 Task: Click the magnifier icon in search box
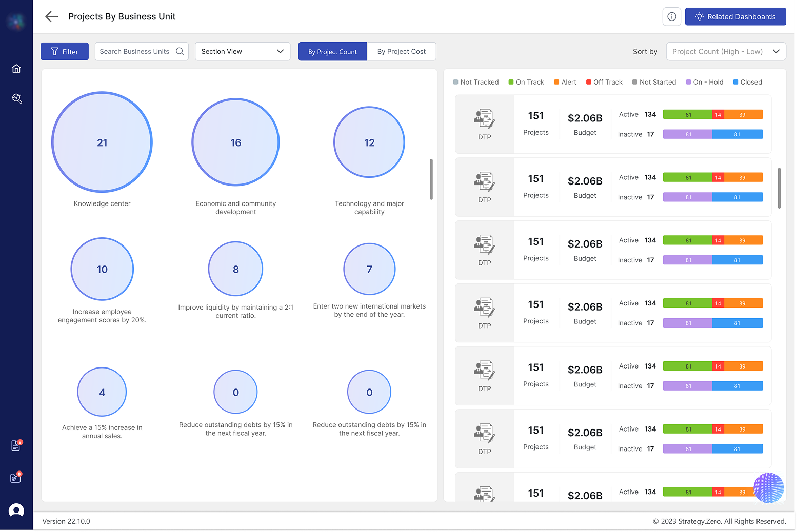[180, 51]
